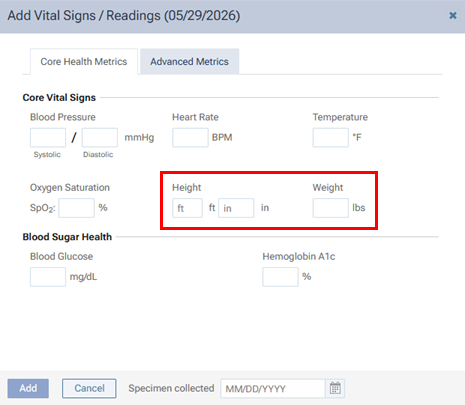This screenshot has width=465, height=405.
Task: Click the Specimen collected date field
Action: tap(273, 388)
